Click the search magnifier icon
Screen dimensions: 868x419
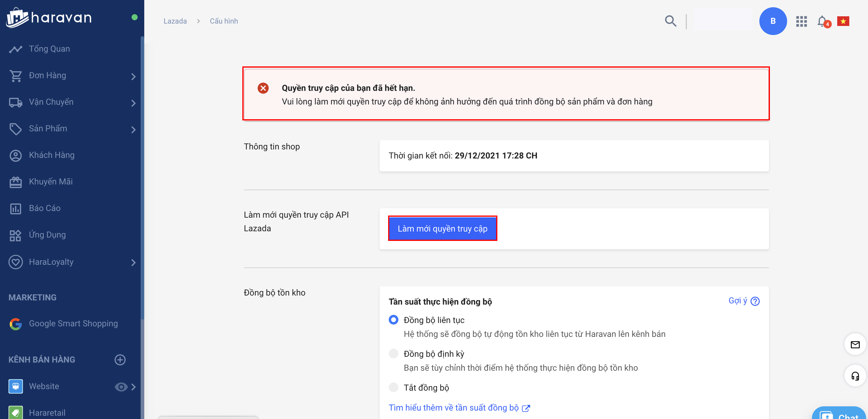(x=670, y=21)
